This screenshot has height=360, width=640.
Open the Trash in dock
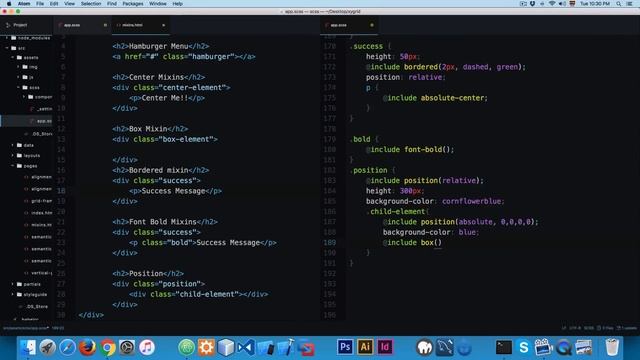tap(612, 347)
